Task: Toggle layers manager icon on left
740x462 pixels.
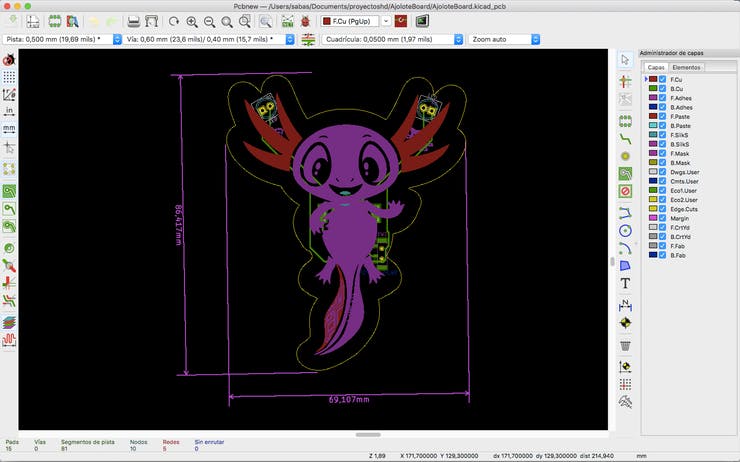Action: point(9,322)
